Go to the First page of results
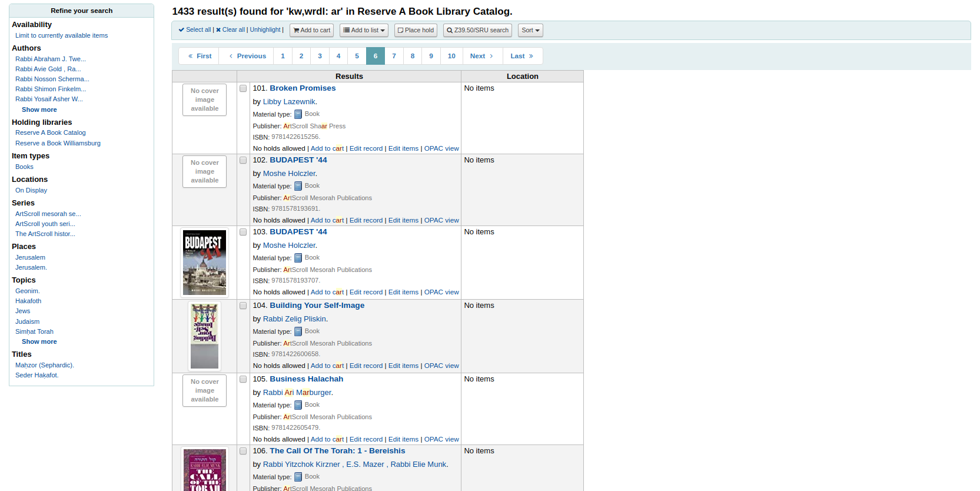Viewport: 980px width, 491px height. pos(200,56)
